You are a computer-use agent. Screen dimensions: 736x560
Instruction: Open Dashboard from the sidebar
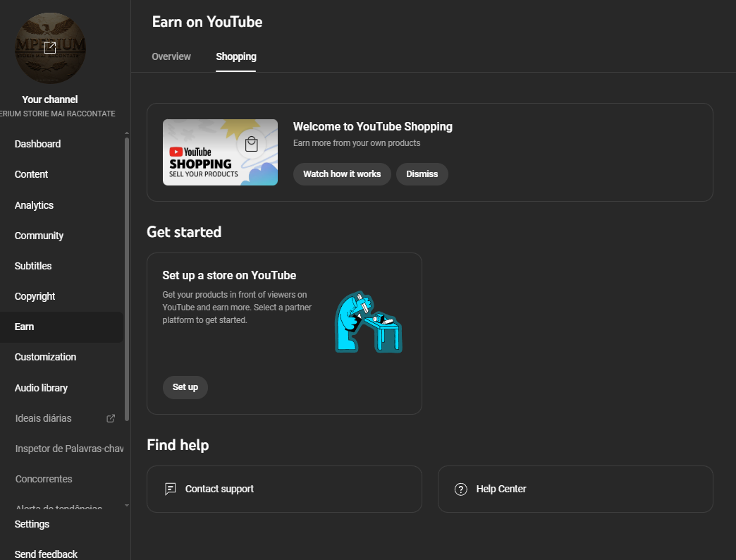(37, 144)
